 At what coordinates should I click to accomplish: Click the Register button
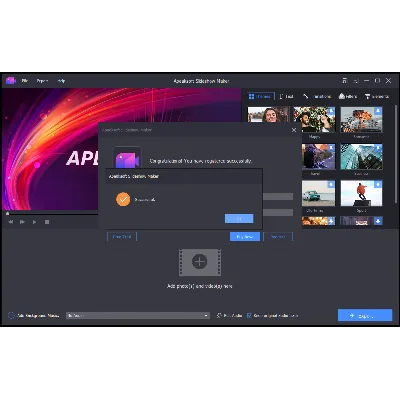click(278, 237)
